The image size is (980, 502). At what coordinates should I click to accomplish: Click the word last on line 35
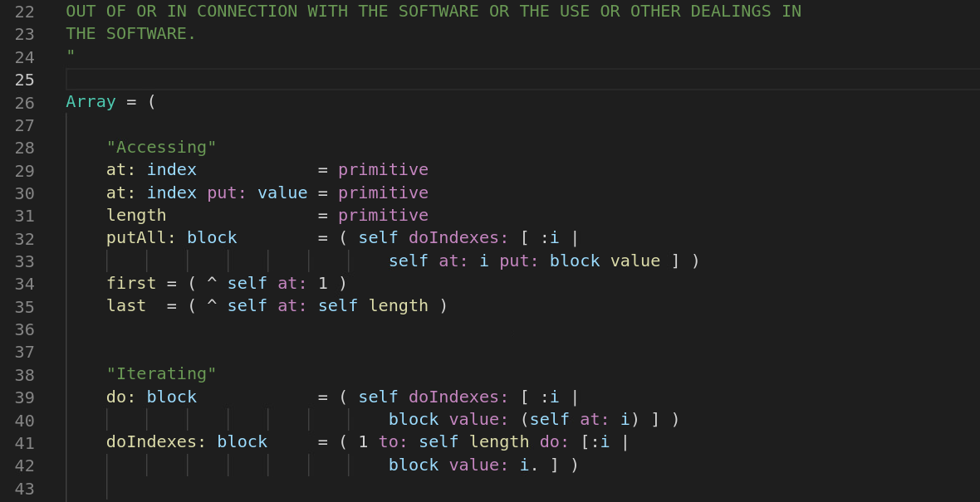[x=126, y=306]
